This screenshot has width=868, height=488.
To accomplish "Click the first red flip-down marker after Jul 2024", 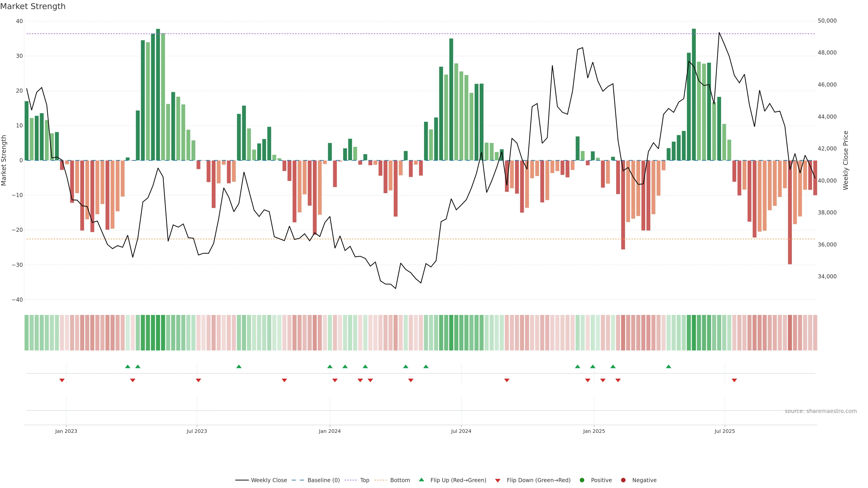I will click(507, 380).
